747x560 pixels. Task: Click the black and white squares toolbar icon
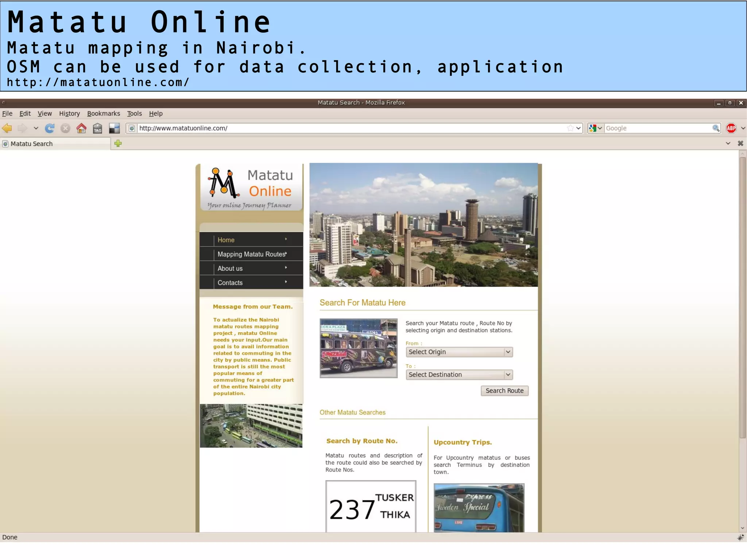[114, 128]
